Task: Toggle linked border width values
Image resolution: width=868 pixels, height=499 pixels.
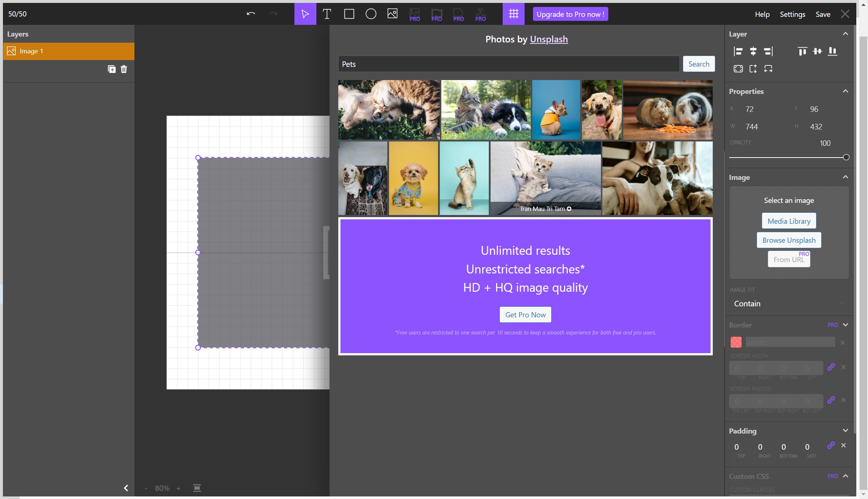Action: [x=831, y=367]
